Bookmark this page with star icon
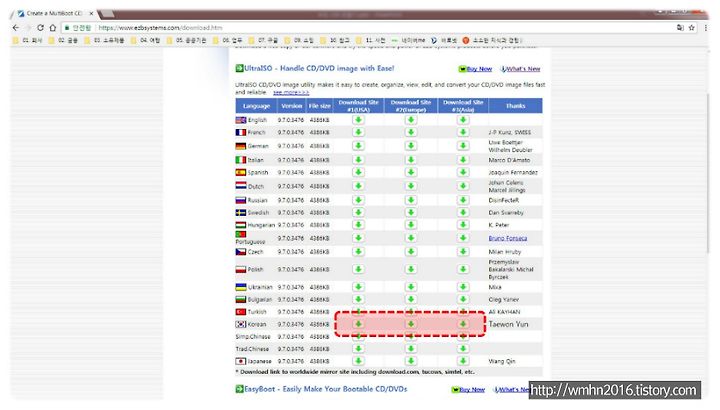 pos(692,28)
